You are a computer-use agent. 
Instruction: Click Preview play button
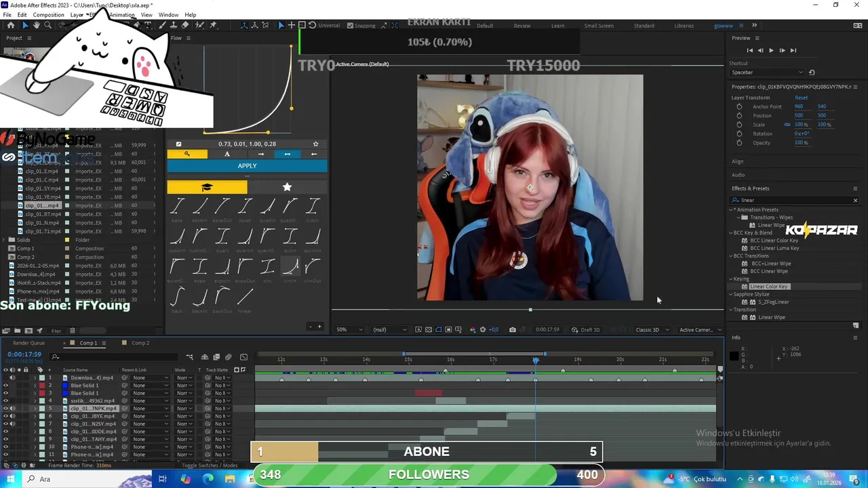coord(771,50)
